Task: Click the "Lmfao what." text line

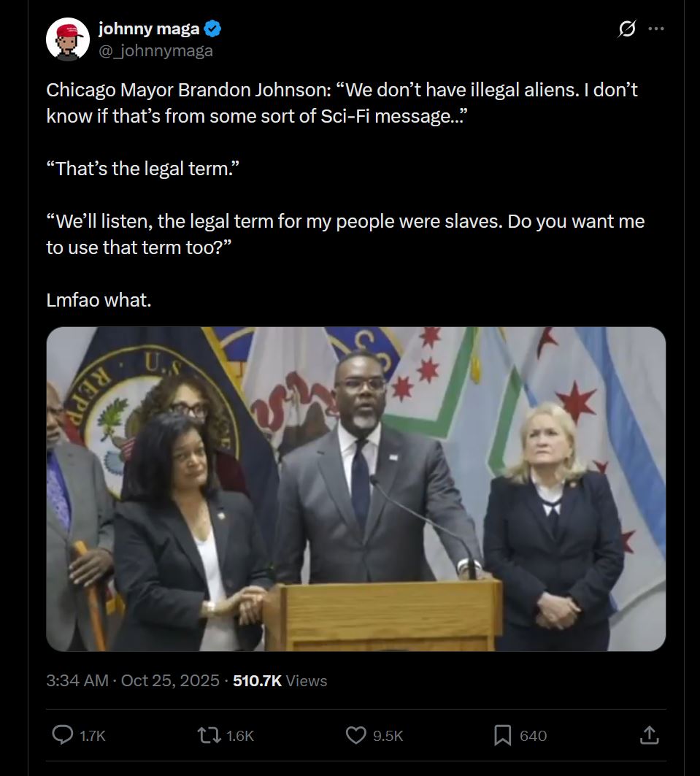Action: pos(99,300)
